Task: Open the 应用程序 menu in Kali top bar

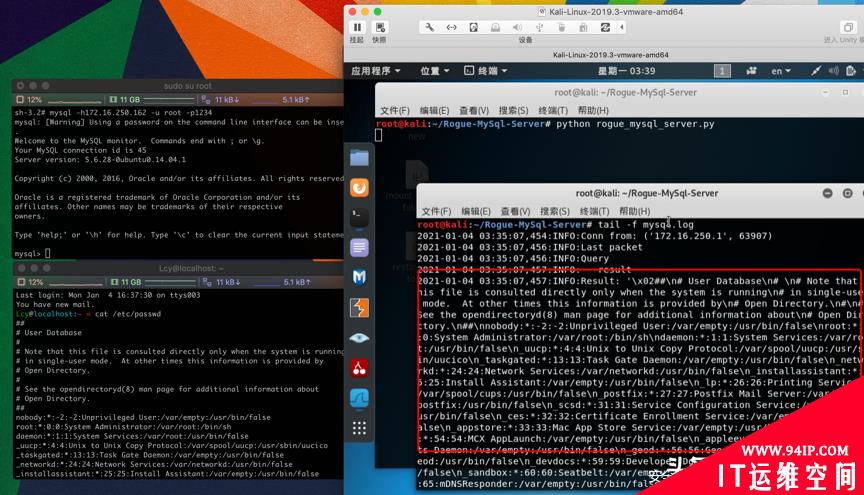Action: pos(376,71)
